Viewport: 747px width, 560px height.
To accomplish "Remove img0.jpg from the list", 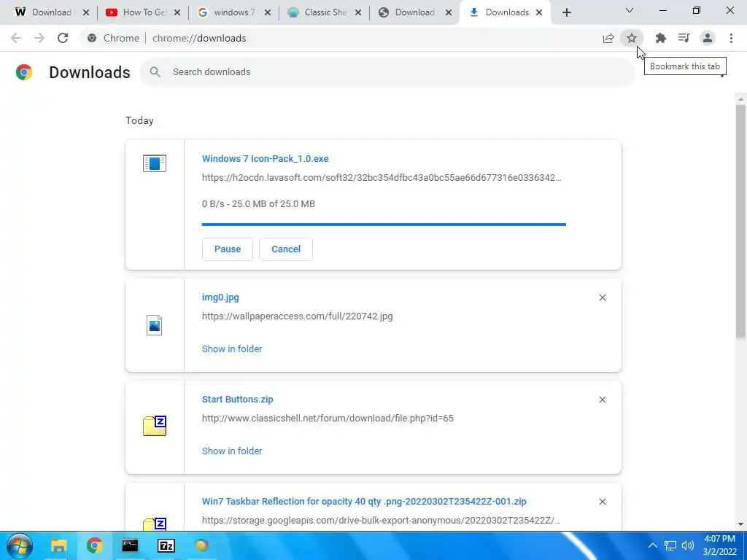I will (603, 297).
